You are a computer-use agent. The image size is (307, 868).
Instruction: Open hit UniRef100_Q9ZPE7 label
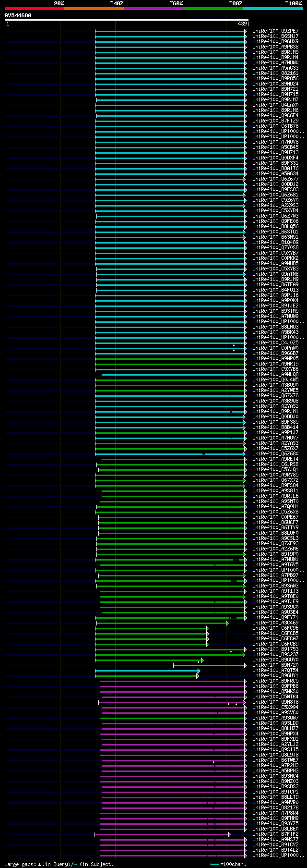(x=275, y=31)
